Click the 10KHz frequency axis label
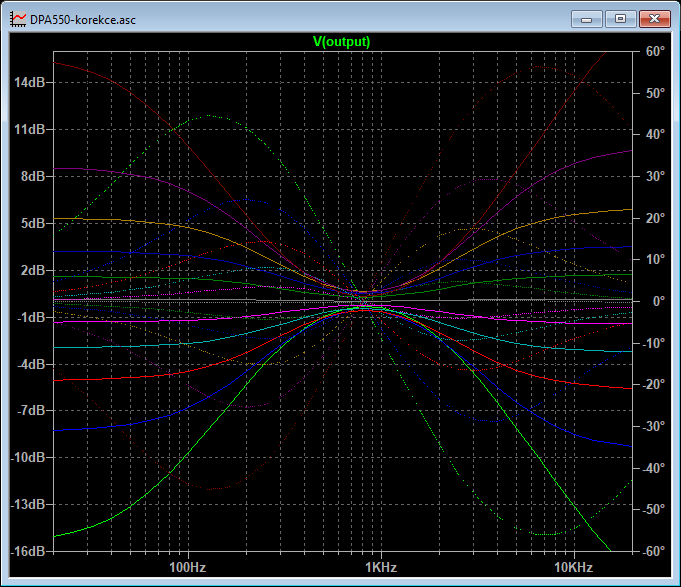 574,567
